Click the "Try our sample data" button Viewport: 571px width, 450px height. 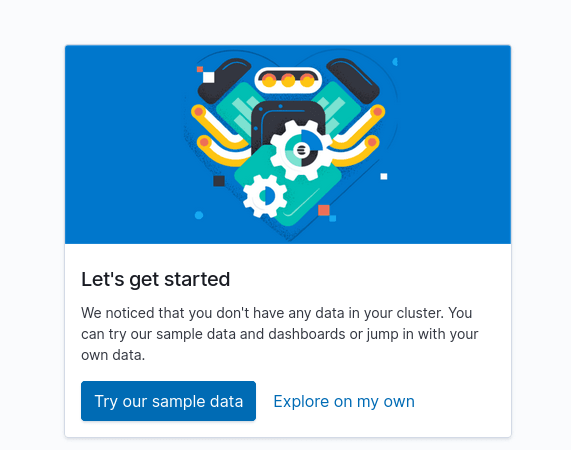(x=168, y=401)
